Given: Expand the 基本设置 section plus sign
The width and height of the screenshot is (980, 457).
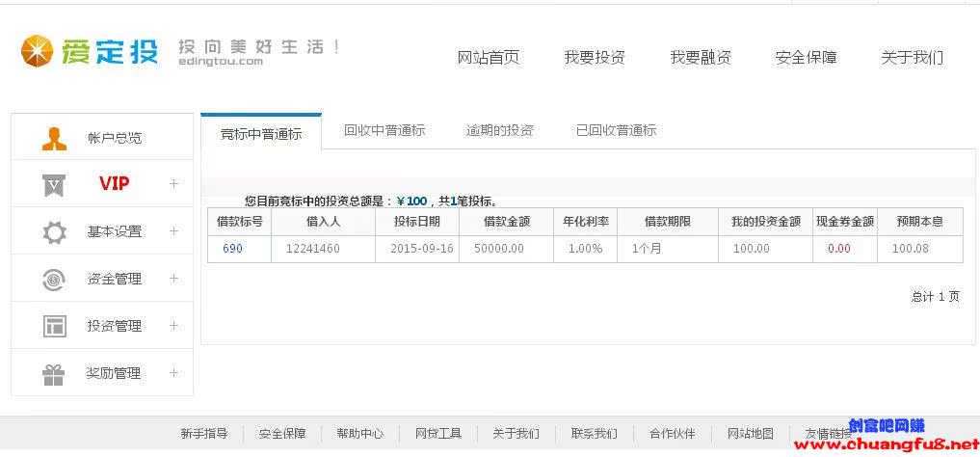Looking at the screenshot, I should click(x=173, y=230).
